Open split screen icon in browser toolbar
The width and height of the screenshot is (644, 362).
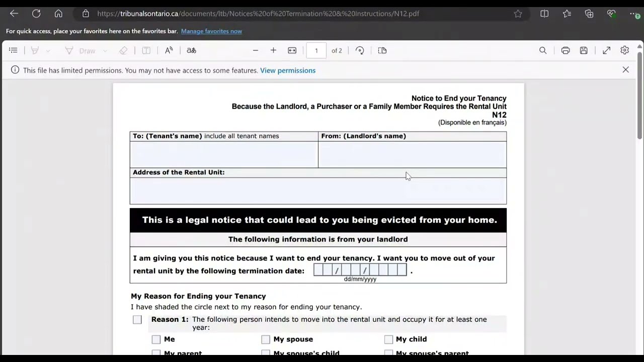click(544, 14)
